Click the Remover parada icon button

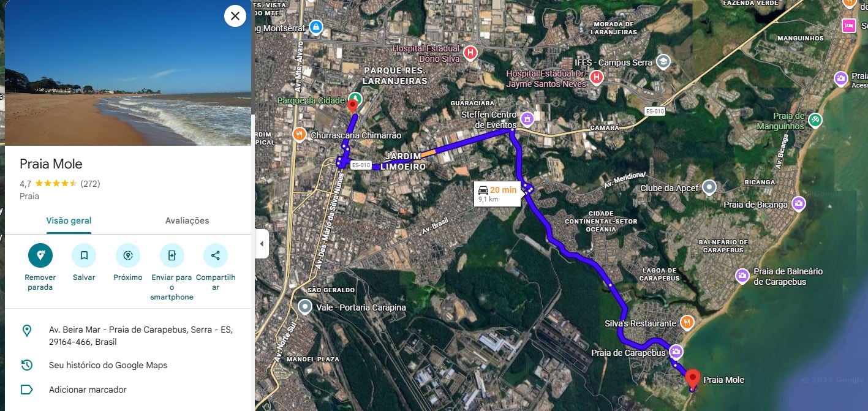click(40, 255)
